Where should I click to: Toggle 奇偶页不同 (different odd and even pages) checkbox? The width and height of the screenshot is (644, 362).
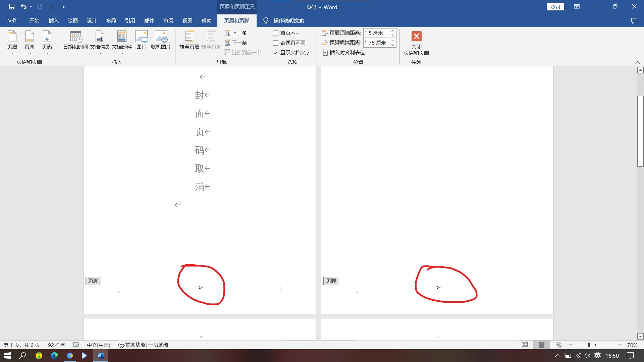tap(276, 43)
